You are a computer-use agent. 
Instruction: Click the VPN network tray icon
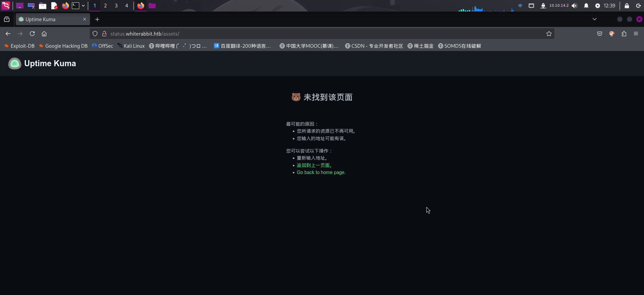(543, 6)
